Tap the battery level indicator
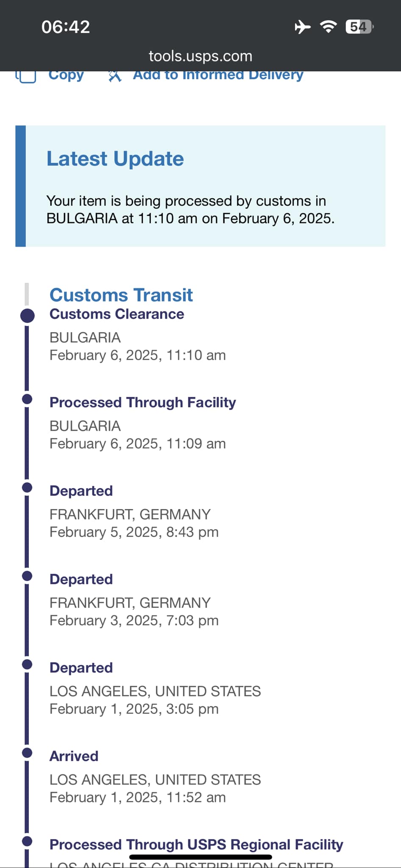Screen dimensions: 401x868 click(359, 27)
